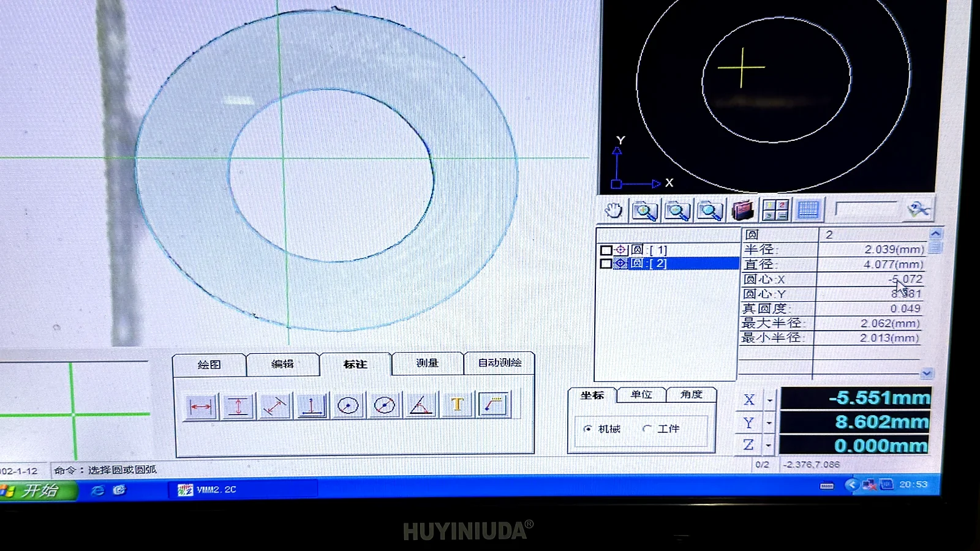Switch to the 单位 tab
Image resolution: width=980 pixels, height=551 pixels.
641,394
